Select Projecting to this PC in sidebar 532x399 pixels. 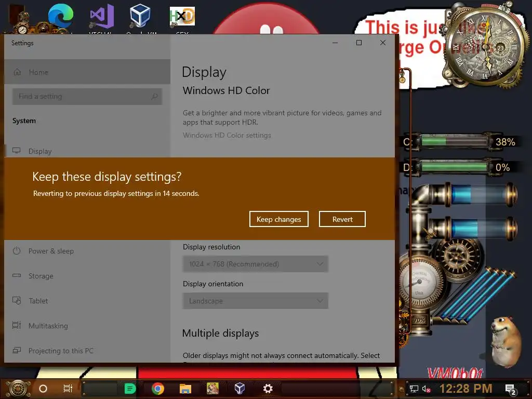87,351
